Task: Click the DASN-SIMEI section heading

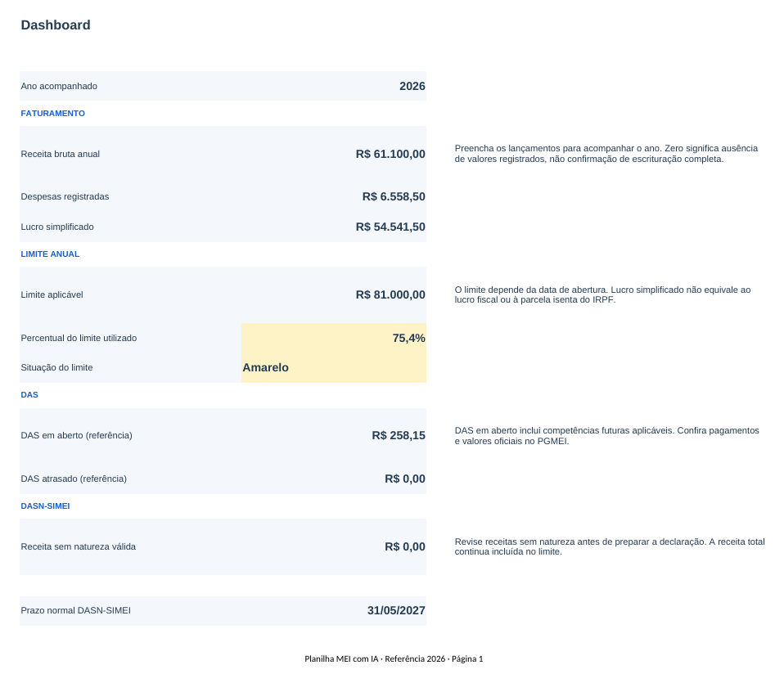Action: [45, 506]
